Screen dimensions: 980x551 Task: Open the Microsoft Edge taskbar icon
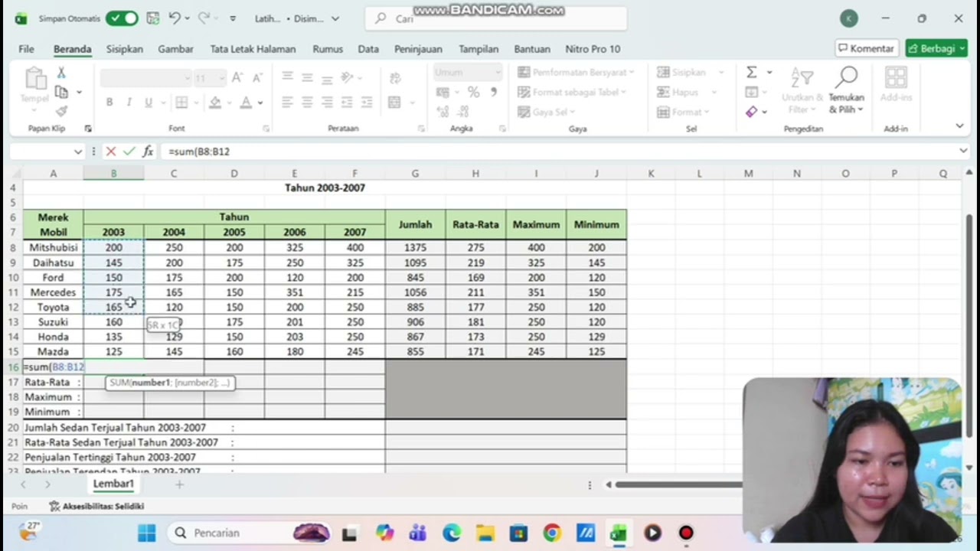(452, 533)
